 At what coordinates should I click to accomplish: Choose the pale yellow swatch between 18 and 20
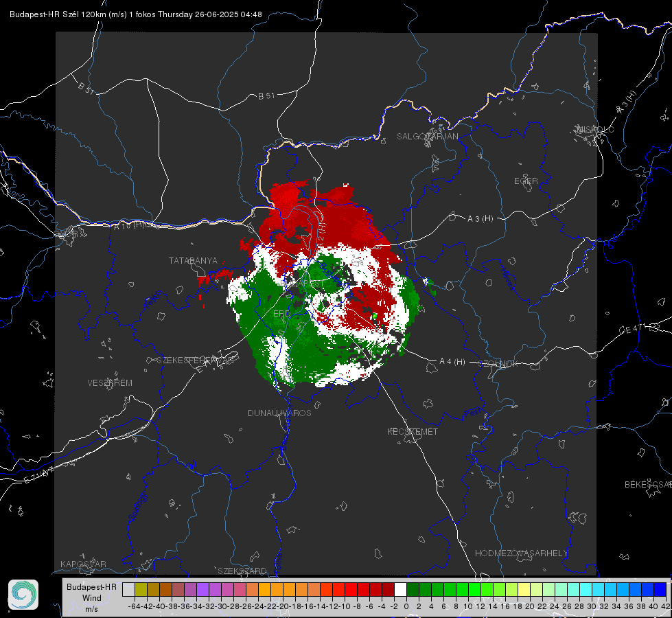(524, 590)
